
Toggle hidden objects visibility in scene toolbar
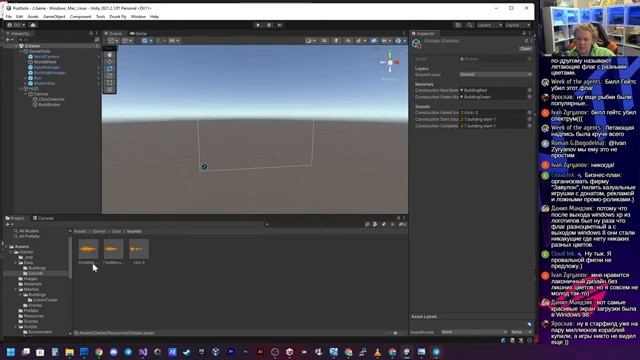373,41
